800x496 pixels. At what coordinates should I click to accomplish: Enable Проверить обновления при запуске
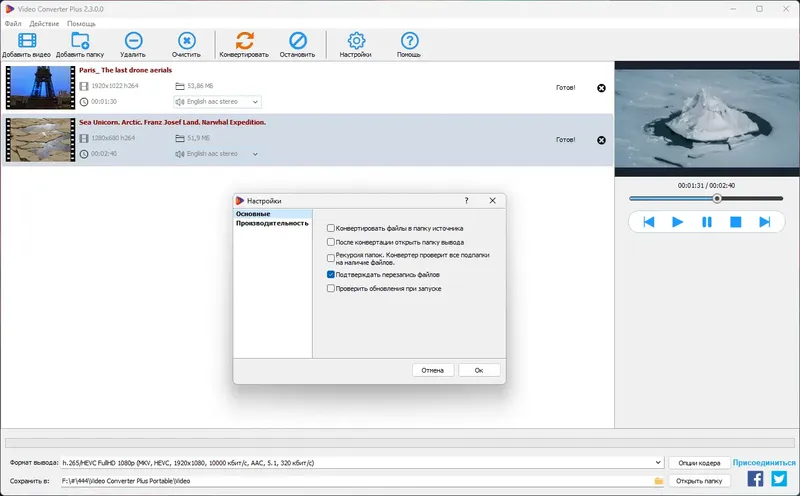click(x=331, y=288)
